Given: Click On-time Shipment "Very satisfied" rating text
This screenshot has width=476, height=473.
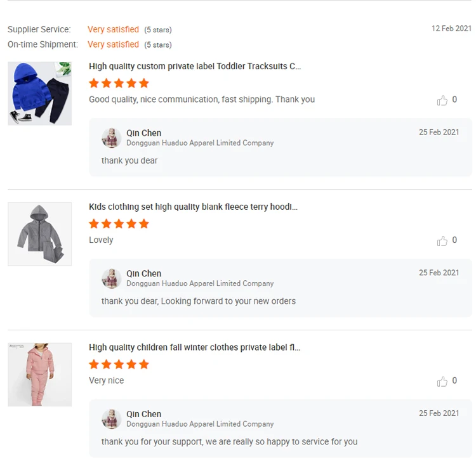Looking at the screenshot, I should [113, 44].
